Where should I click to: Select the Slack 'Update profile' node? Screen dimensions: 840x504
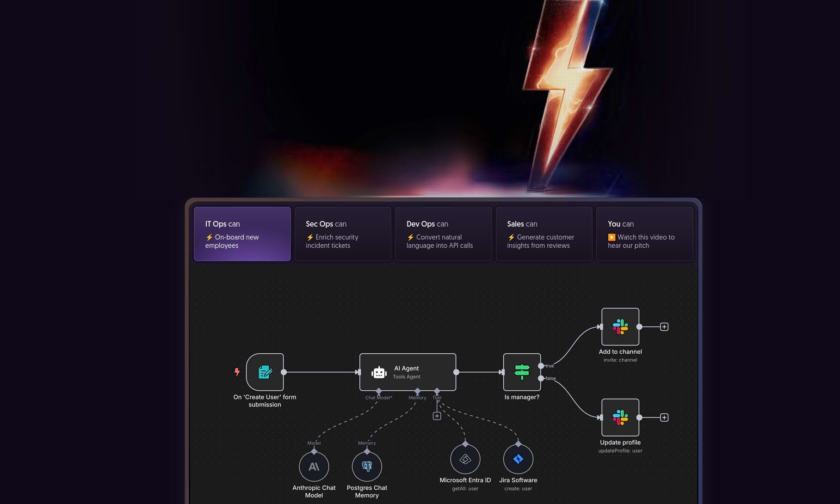pyautogui.click(x=620, y=417)
